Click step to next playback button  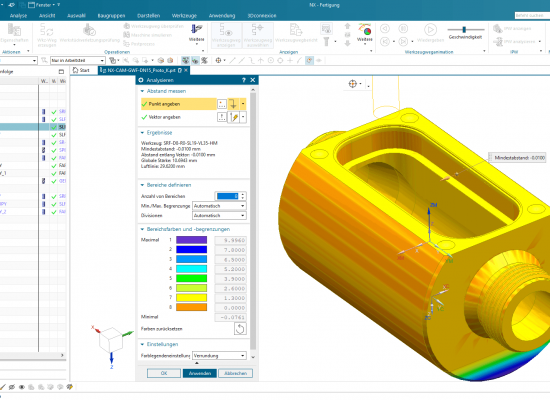pos(403,41)
